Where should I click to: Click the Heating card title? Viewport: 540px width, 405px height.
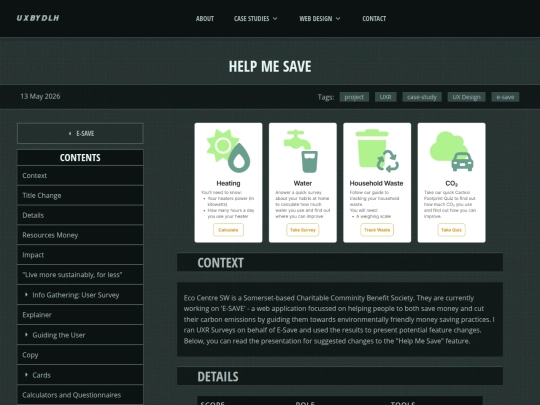click(x=228, y=183)
